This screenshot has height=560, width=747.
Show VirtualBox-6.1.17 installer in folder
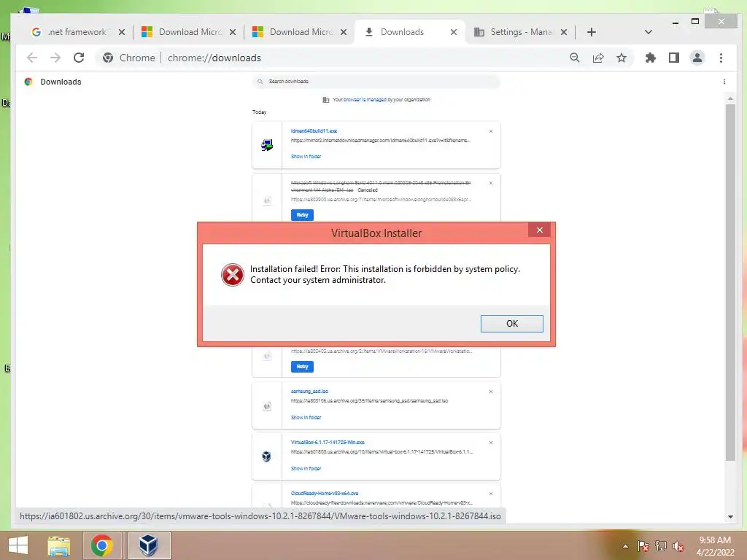[306, 469]
